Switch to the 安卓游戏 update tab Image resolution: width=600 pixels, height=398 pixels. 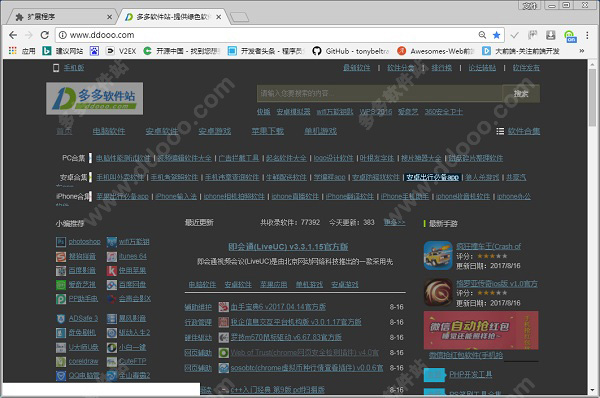[x=345, y=284]
